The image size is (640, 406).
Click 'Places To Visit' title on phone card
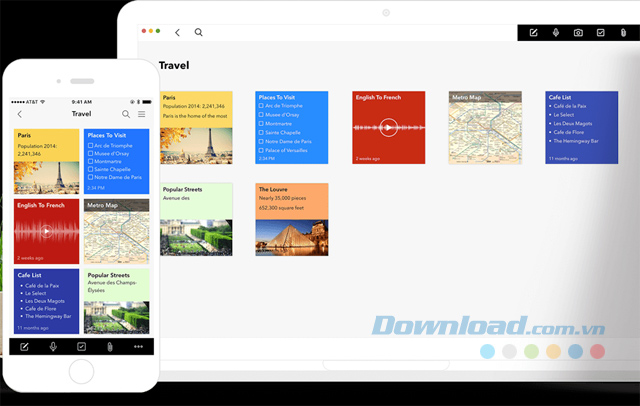click(107, 135)
